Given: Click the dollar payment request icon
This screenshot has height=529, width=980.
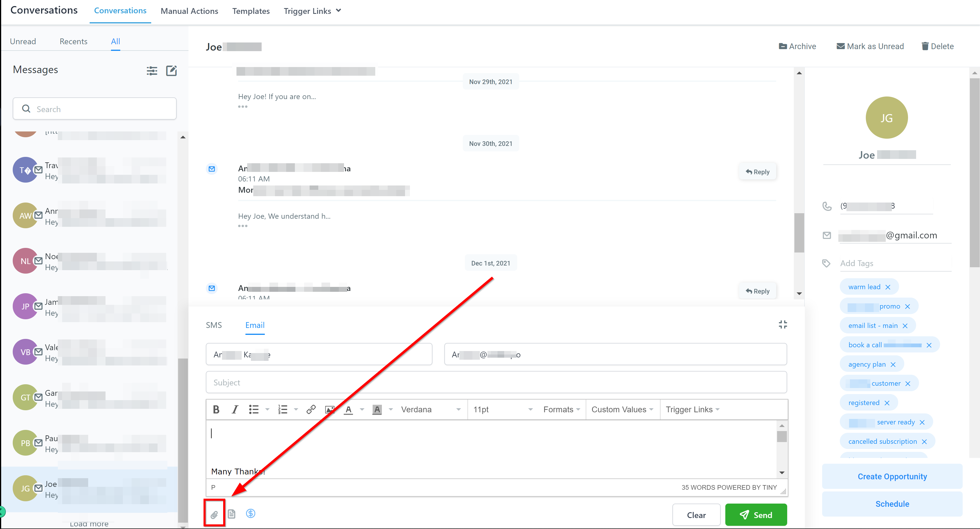Looking at the screenshot, I should click(250, 513).
